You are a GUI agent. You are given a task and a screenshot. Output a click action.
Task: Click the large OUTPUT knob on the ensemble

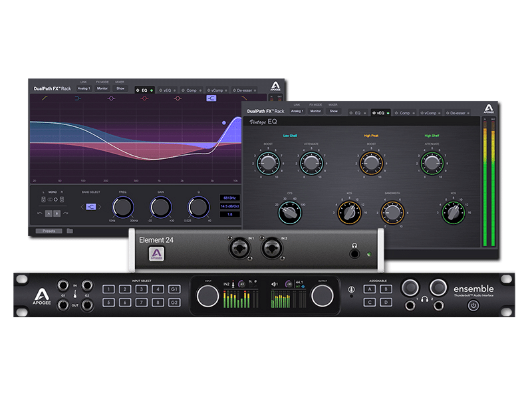322,295
